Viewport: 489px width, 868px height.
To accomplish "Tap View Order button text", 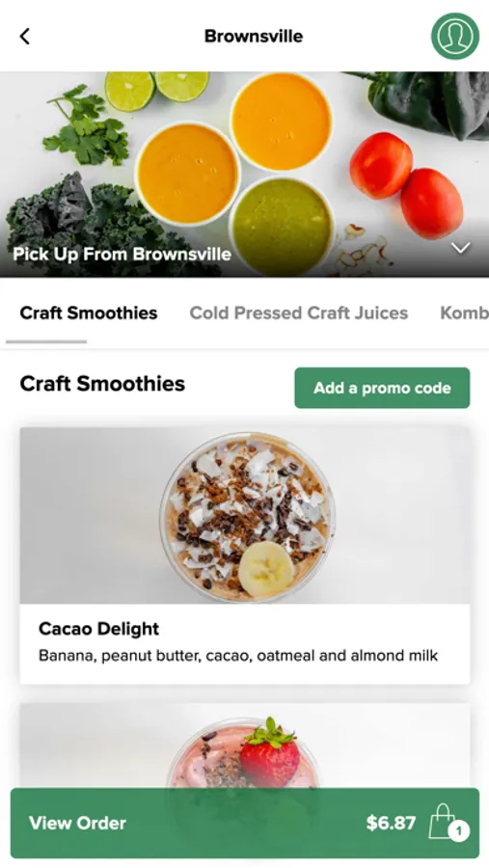I will click(x=77, y=823).
